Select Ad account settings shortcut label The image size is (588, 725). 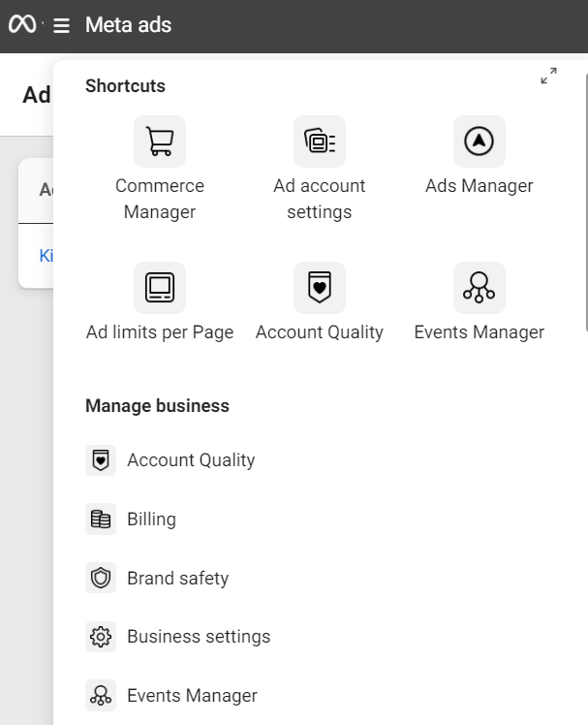point(320,199)
